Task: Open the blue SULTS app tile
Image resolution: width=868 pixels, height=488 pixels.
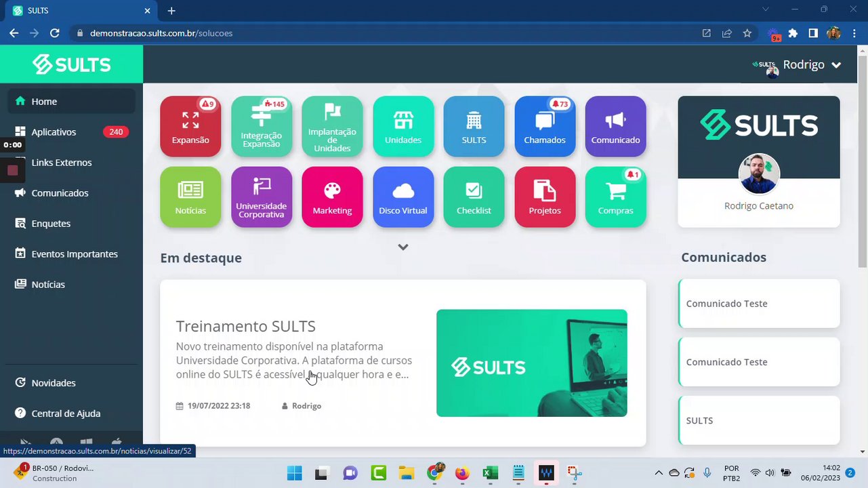Action: pos(474,126)
